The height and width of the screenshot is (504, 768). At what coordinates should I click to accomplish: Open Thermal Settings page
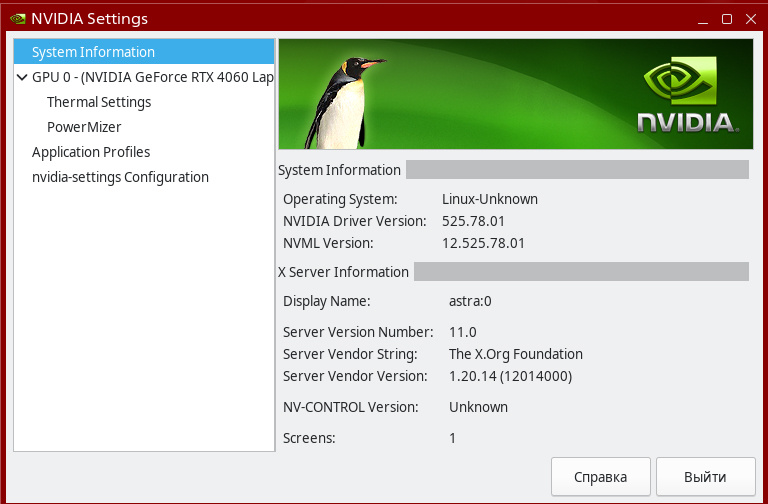(99, 102)
